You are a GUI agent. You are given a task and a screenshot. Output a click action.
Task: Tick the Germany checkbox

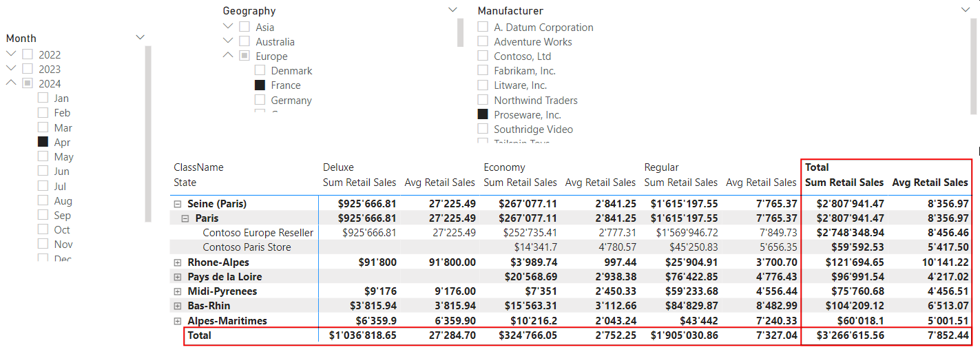(x=260, y=100)
